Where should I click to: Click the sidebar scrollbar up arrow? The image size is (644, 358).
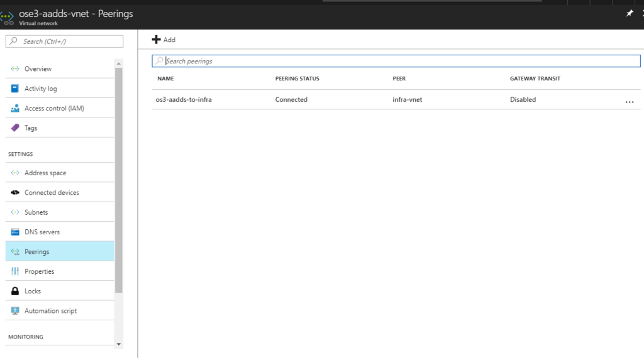tap(119, 63)
